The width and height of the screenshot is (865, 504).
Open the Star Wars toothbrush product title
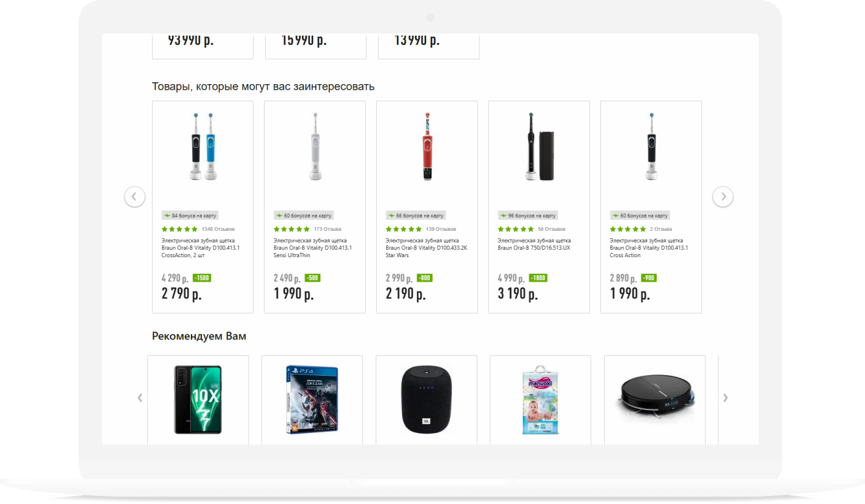426,248
